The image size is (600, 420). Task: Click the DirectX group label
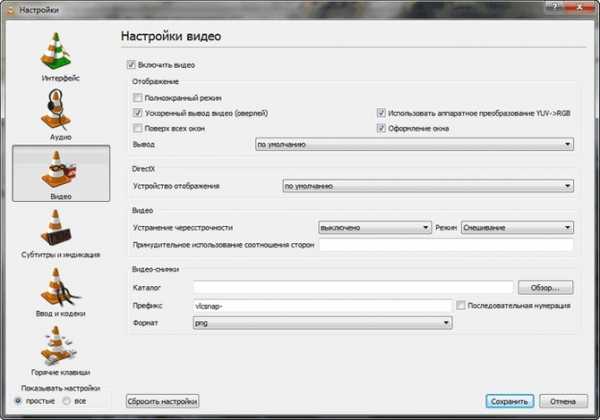point(143,169)
